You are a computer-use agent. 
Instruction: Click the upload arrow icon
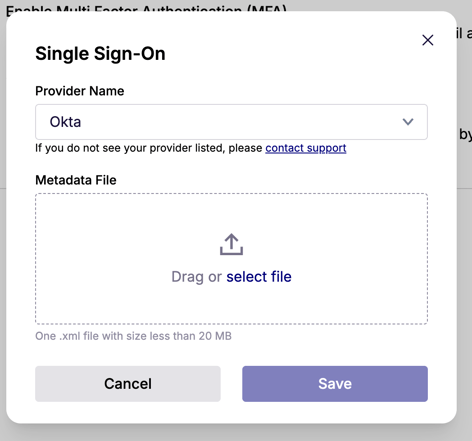point(231,244)
